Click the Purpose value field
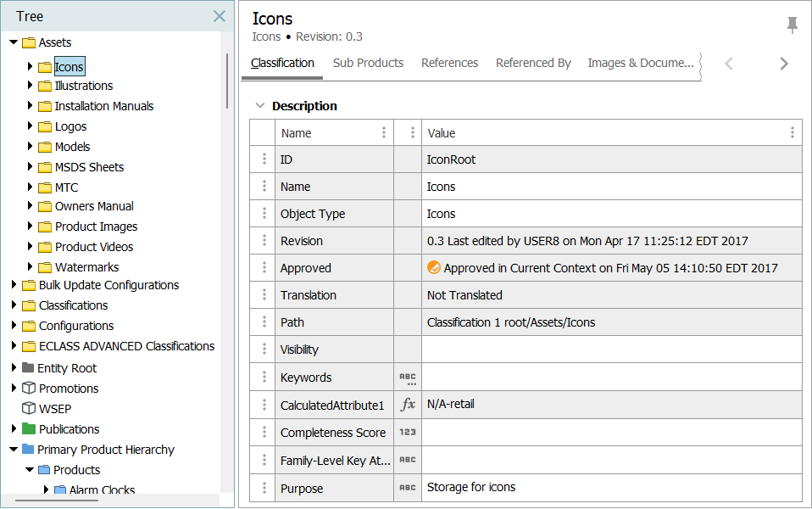This screenshot has height=509, width=812. [x=610, y=488]
